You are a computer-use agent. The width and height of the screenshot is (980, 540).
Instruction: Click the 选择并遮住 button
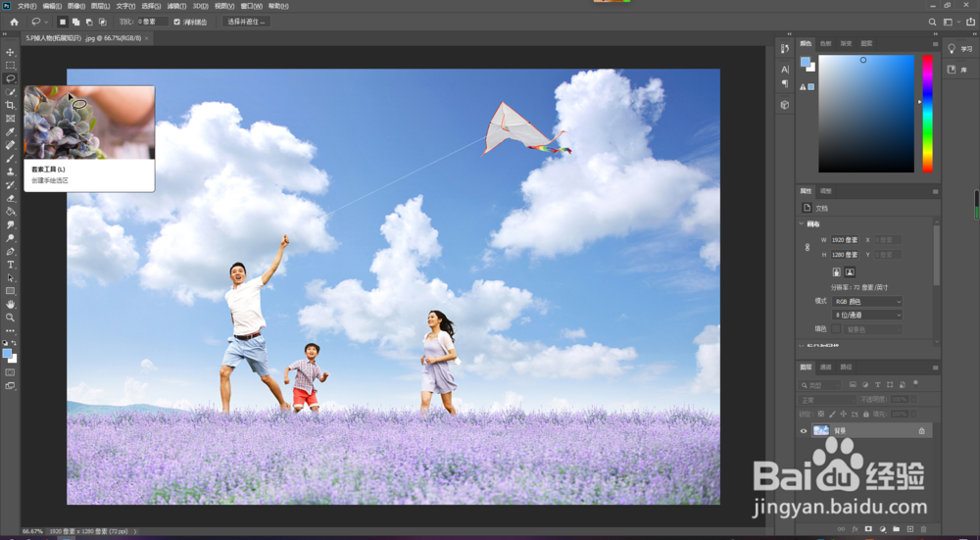pyautogui.click(x=246, y=22)
